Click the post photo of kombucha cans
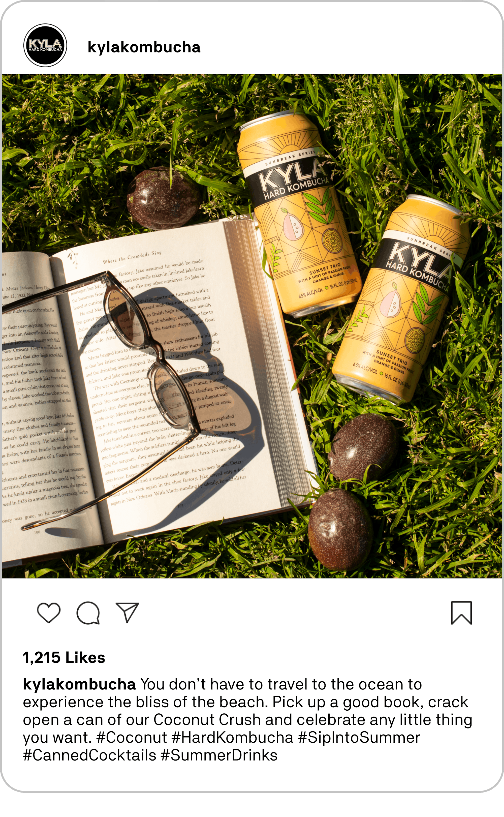Screen dimensions: 504x817 [x=252, y=326]
